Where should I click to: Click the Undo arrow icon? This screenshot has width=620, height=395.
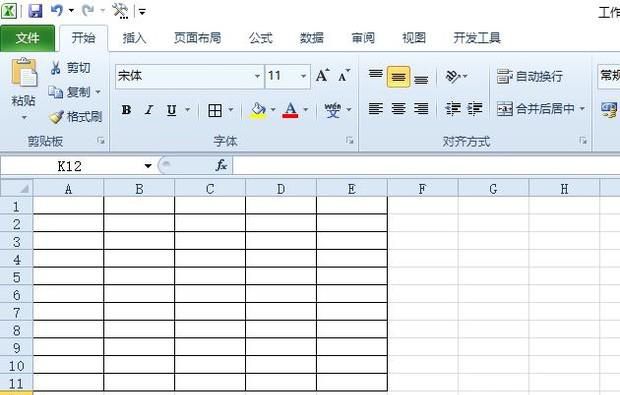[57, 10]
